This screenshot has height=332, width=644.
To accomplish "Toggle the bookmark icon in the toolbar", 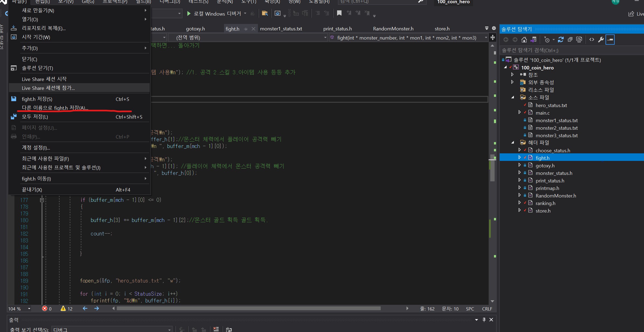I will click(x=339, y=13).
